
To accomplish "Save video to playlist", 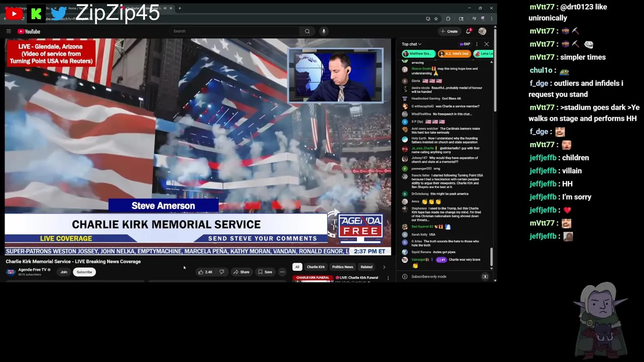I will [265, 272].
